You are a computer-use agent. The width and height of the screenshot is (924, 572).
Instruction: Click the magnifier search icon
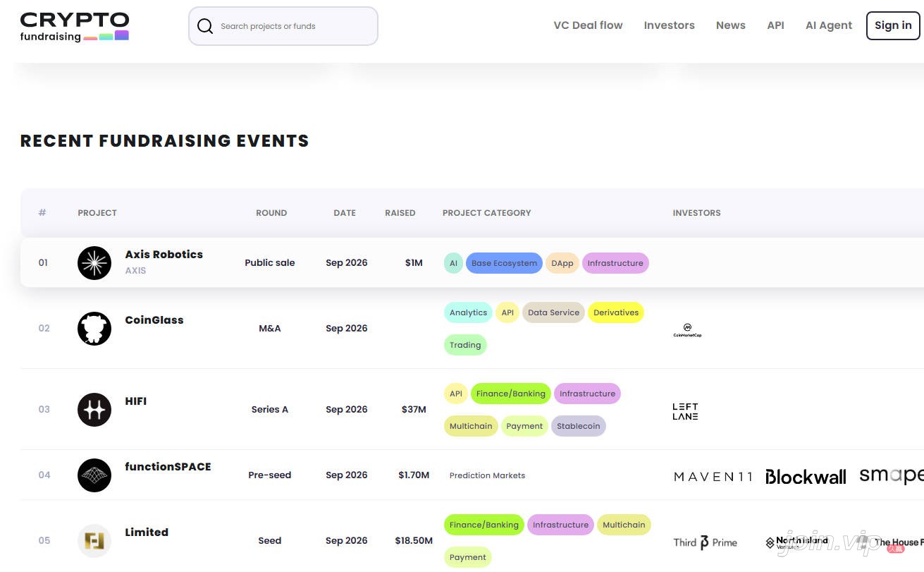coord(205,26)
